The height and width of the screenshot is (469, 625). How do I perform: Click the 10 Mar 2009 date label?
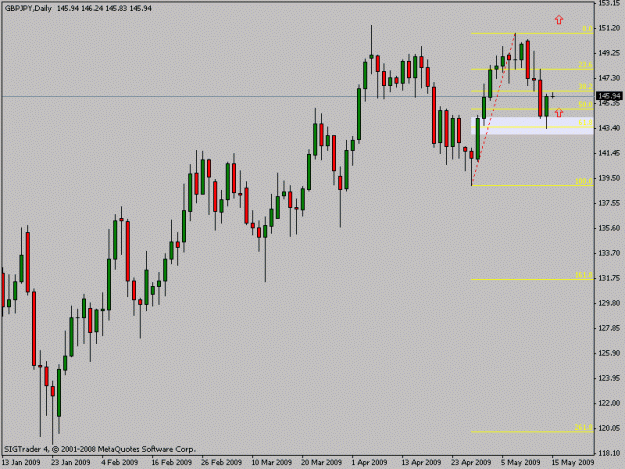[x=271, y=462]
